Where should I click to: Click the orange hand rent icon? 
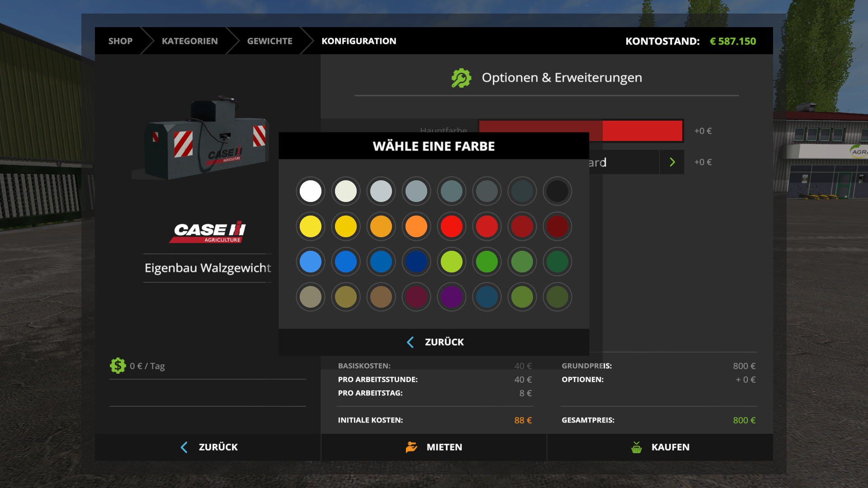(411, 447)
